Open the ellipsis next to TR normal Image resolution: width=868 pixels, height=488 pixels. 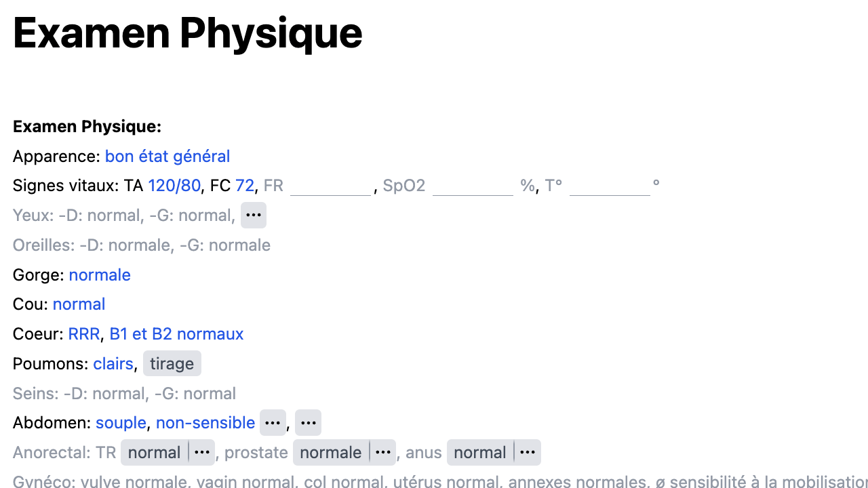[201, 452]
